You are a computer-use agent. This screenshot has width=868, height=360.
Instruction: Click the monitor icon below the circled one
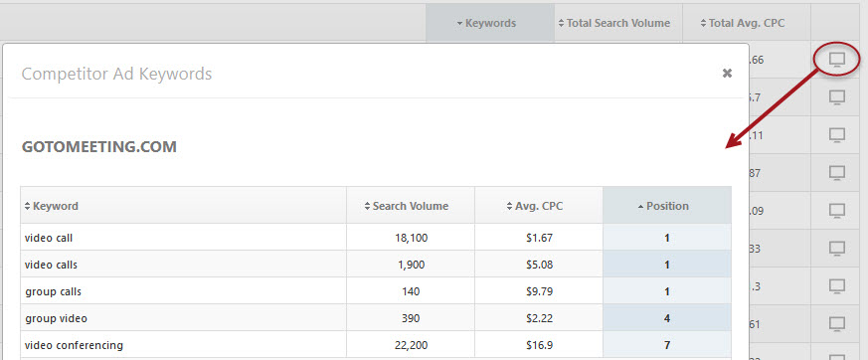[837, 97]
